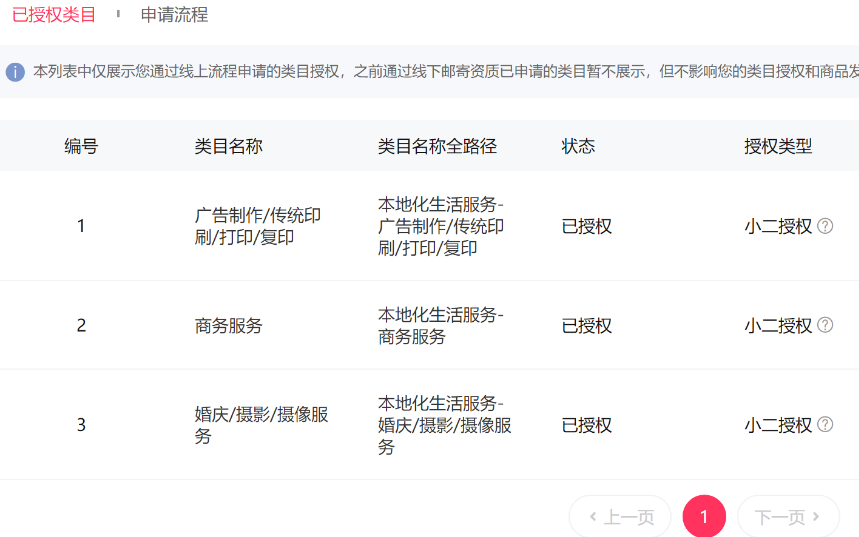Click the 状态 column header
The width and height of the screenshot is (859, 537).
tap(578, 146)
